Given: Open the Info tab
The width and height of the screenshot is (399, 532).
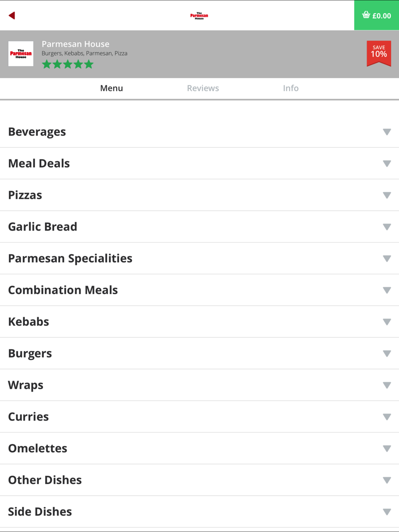Looking at the screenshot, I should click(290, 88).
